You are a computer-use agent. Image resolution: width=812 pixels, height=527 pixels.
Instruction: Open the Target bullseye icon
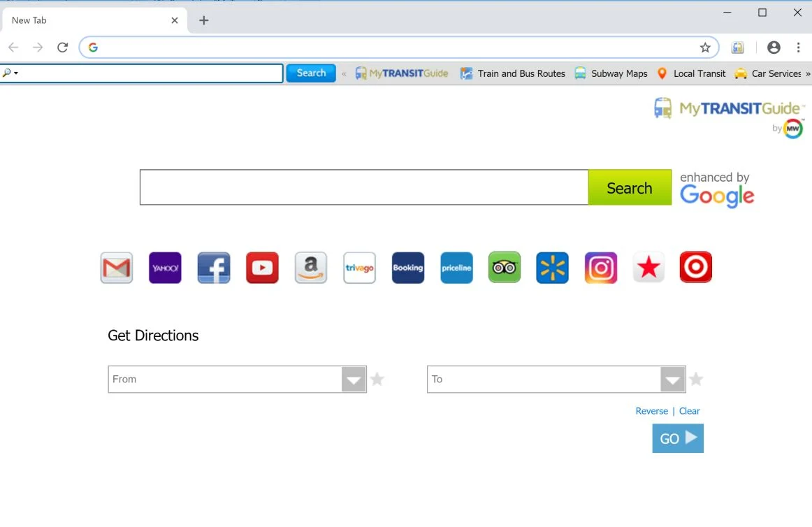tap(695, 268)
